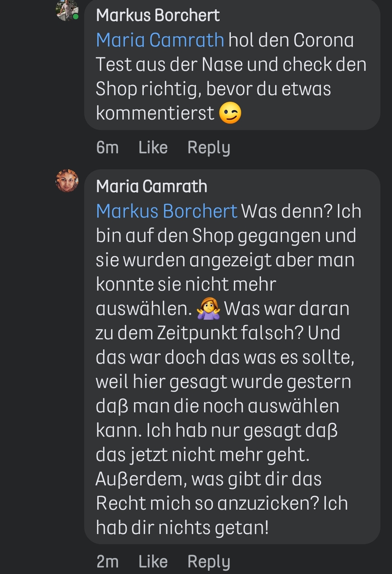This screenshot has height=574, width=392.
Task: Click the green online status dot
Action: click(75, 17)
